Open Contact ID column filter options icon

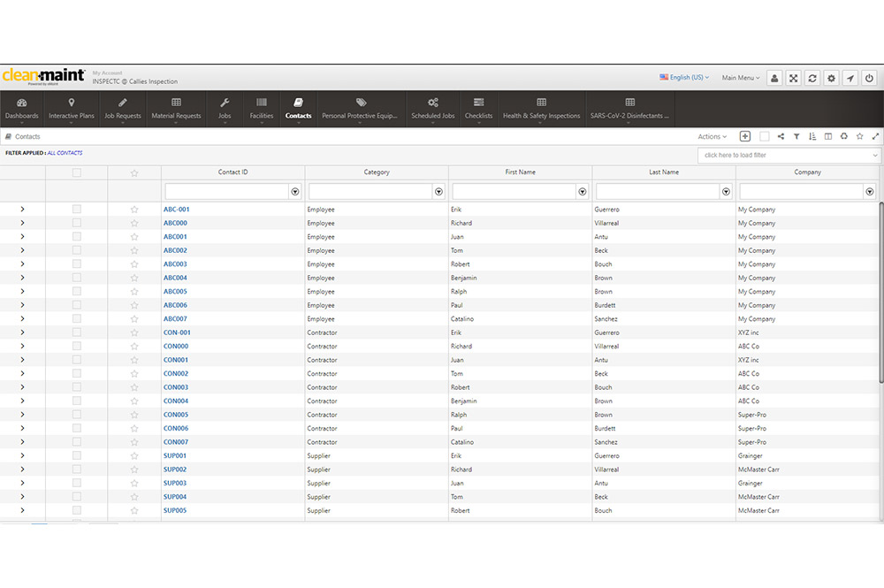pyautogui.click(x=295, y=192)
